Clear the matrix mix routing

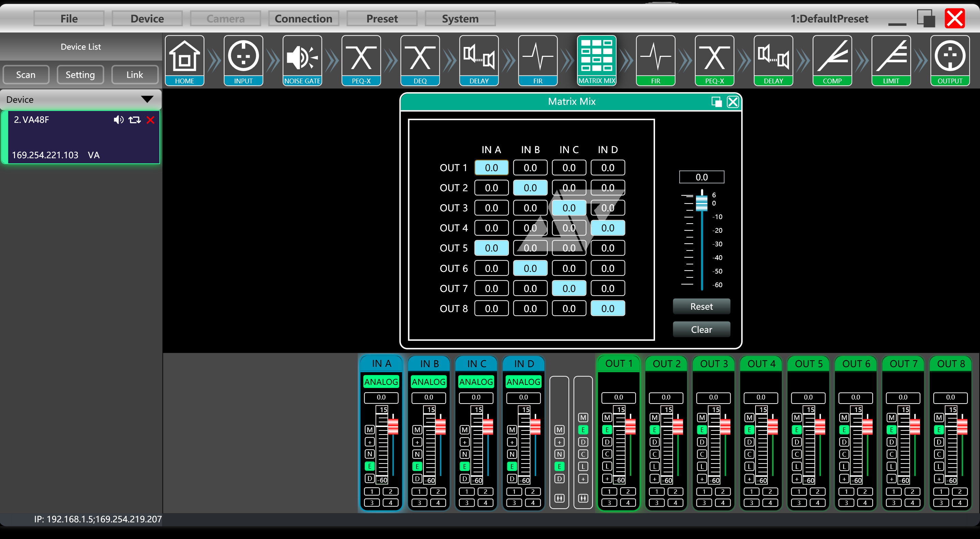701,329
